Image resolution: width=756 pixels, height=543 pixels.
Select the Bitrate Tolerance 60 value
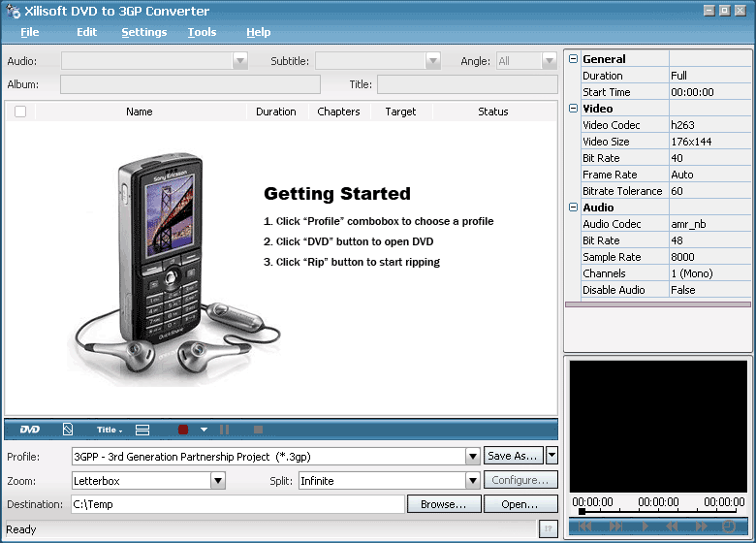pos(709,190)
